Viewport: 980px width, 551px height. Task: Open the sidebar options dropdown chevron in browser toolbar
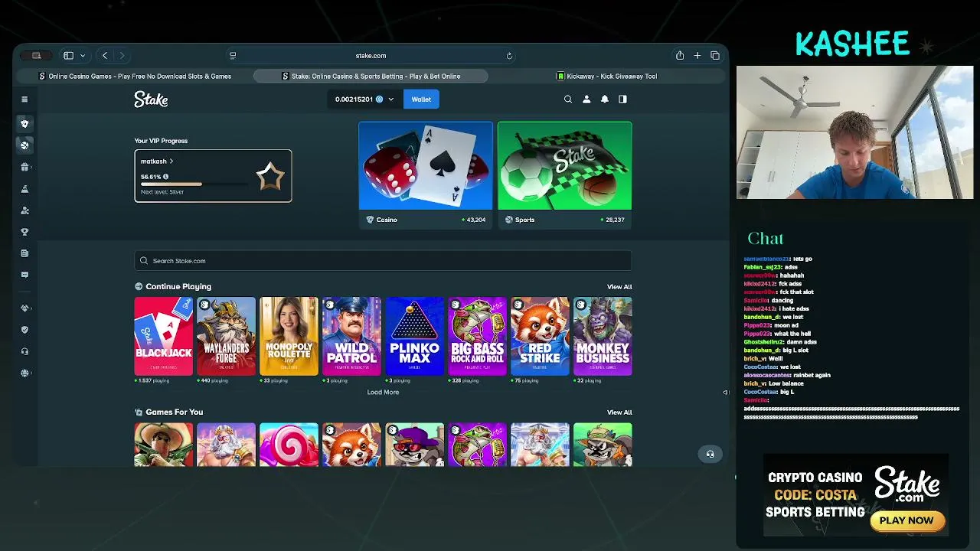(x=83, y=55)
